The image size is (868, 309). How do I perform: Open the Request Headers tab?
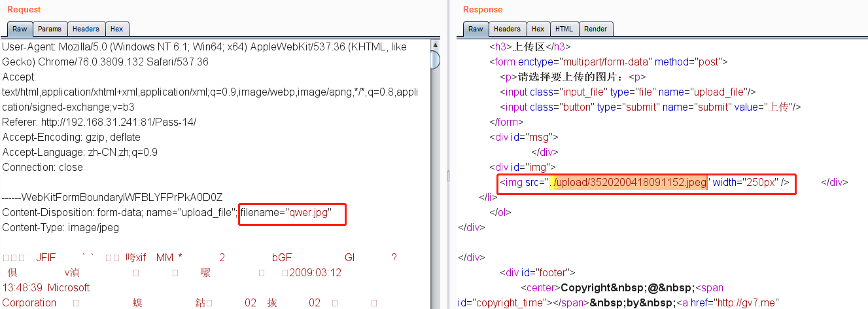pyautogui.click(x=86, y=29)
